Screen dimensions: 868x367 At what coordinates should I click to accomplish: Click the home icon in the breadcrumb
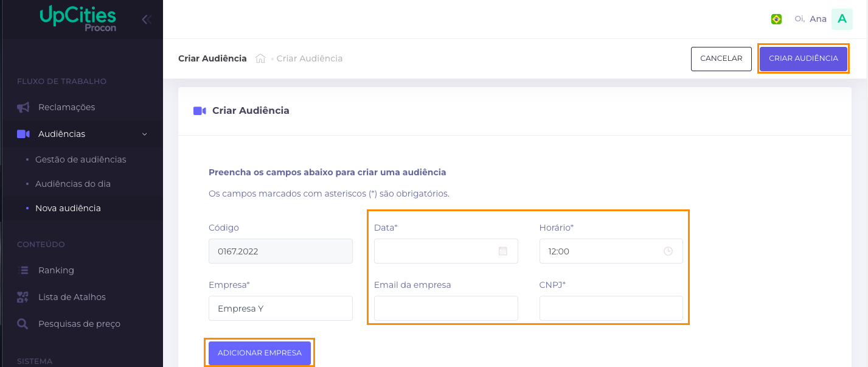coord(260,58)
